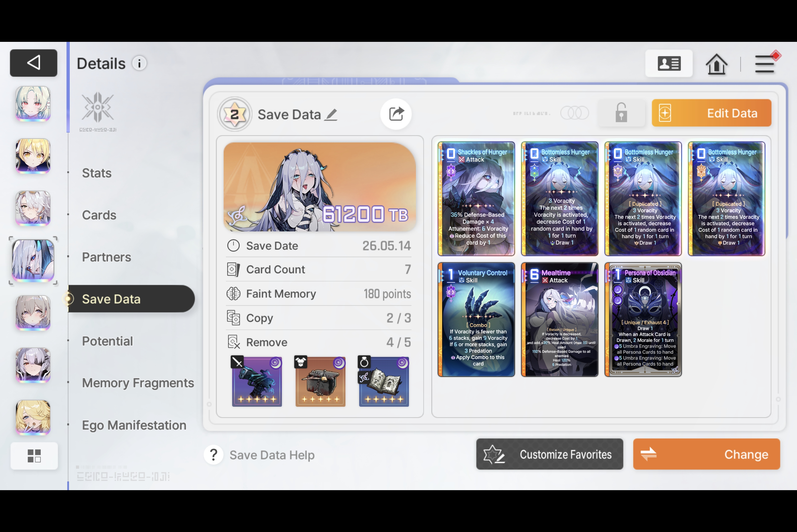Click the snowflake faction emblem
797x532 pixels.
pyautogui.click(x=98, y=107)
